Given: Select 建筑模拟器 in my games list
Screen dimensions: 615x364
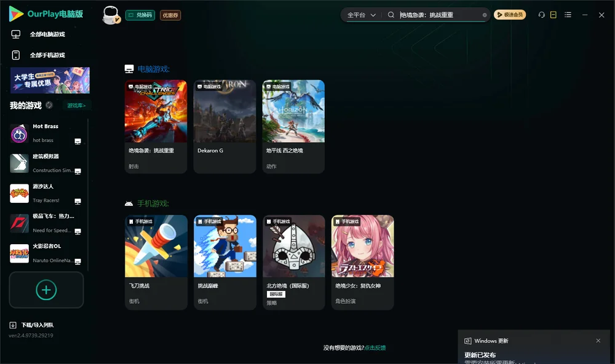Looking at the screenshot, I should (x=46, y=163).
